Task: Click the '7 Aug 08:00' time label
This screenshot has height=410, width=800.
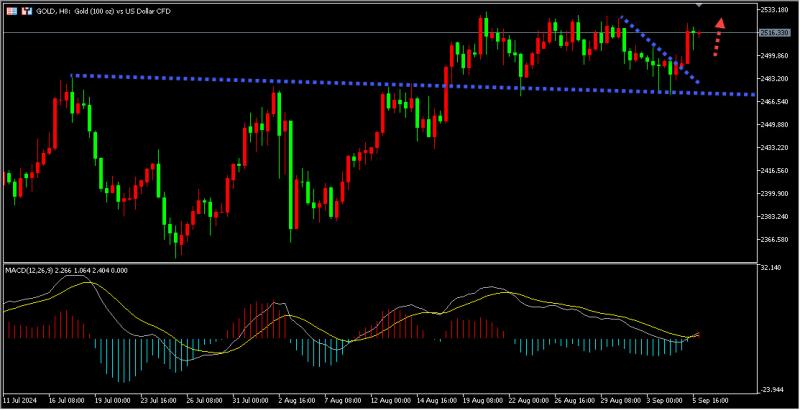Action: click(x=345, y=400)
